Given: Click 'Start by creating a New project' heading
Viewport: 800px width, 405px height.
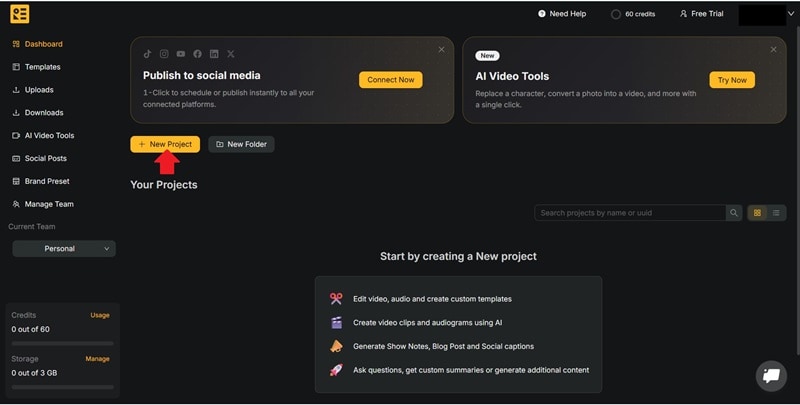Looking at the screenshot, I should click(x=458, y=257).
